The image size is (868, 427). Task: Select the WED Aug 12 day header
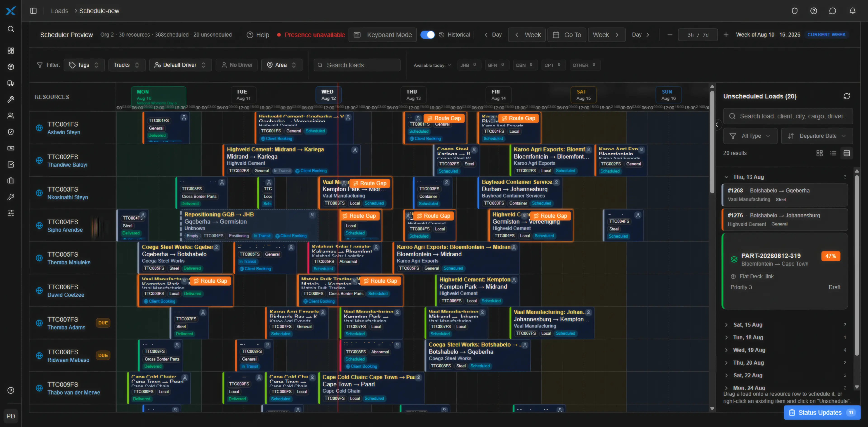point(328,95)
